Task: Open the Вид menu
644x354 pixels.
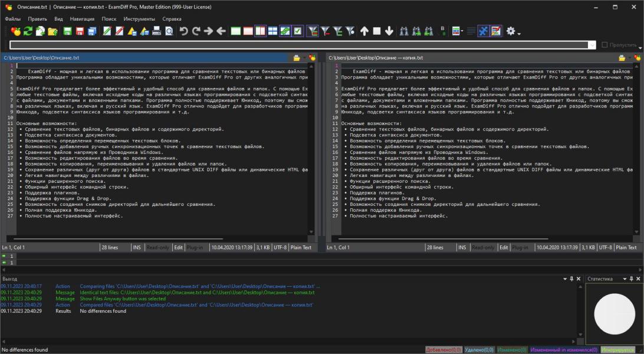Action: [59, 19]
